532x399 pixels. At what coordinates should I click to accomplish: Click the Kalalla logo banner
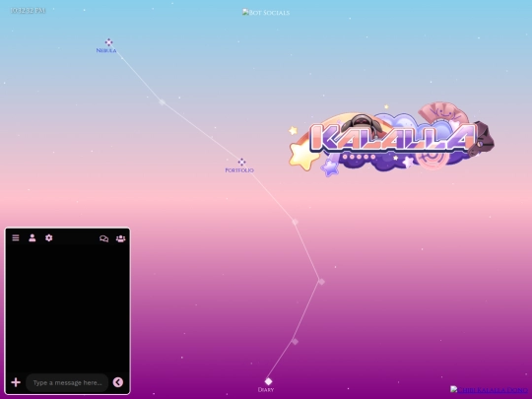pos(391,139)
